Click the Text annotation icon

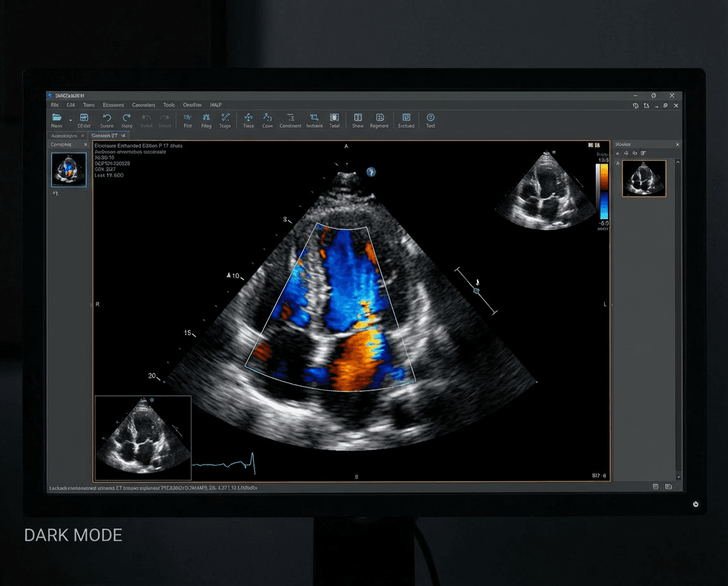[430, 119]
